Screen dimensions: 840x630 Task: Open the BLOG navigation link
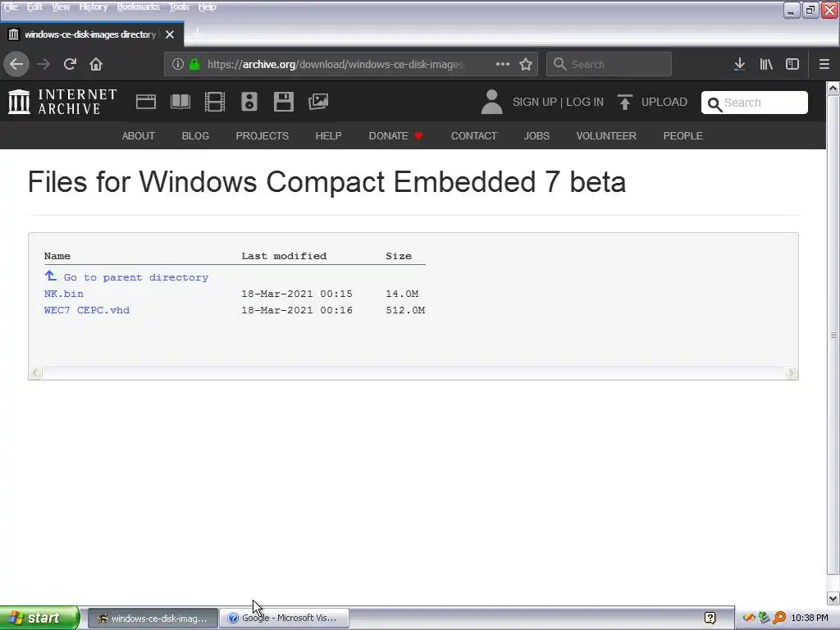point(195,135)
